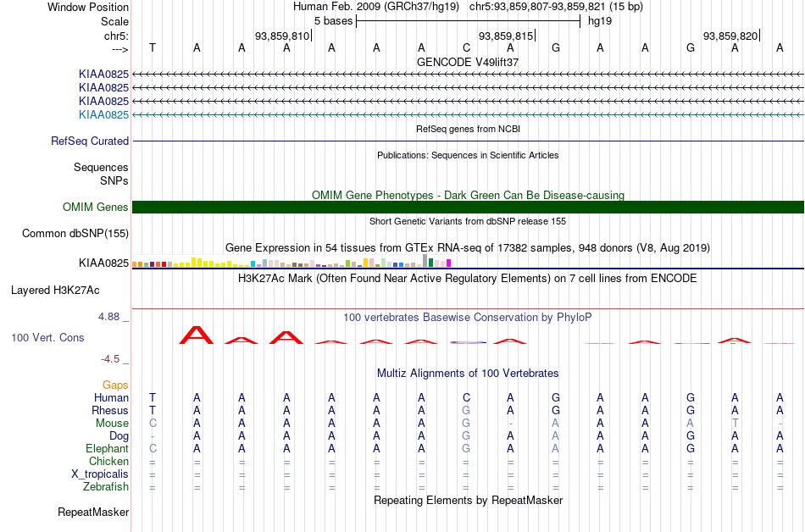805x532 pixels.
Task: Click the 100 Vert. Cons label
Action: coord(47,337)
